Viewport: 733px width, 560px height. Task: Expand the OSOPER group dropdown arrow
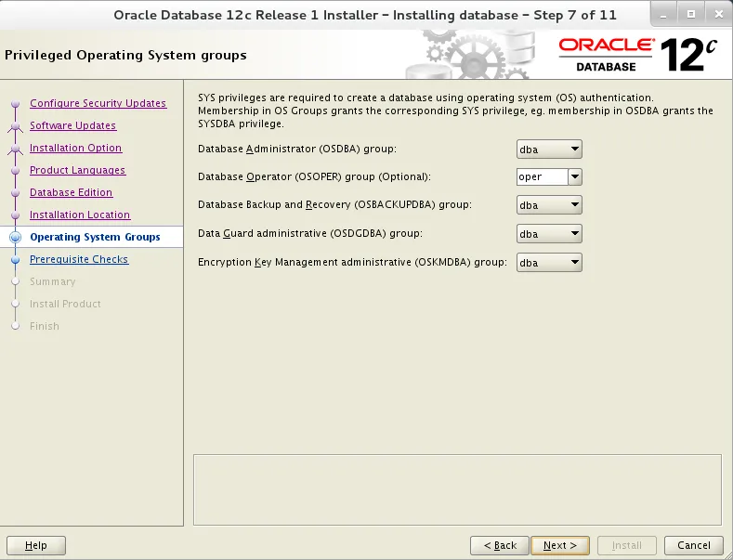(575, 177)
